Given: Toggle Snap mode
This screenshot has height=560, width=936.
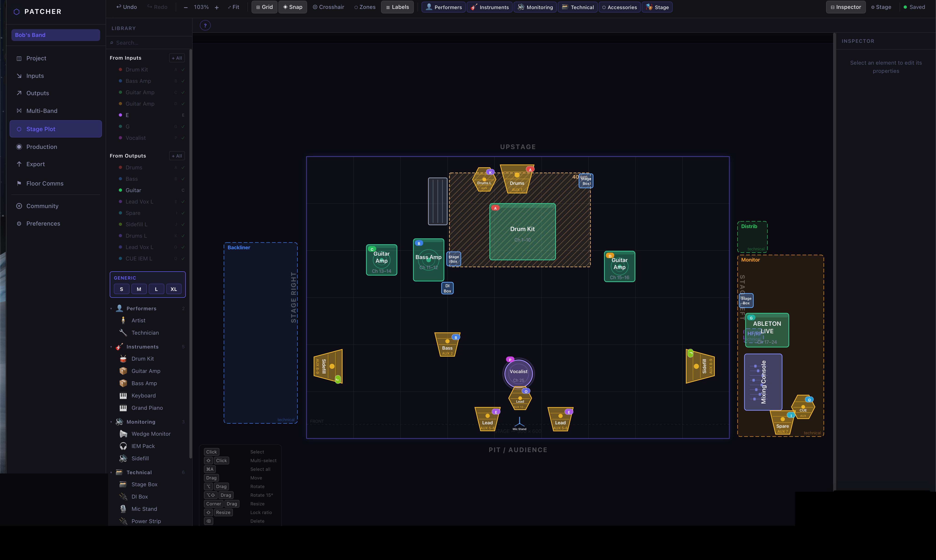Looking at the screenshot, I should [x=293, y=7].
